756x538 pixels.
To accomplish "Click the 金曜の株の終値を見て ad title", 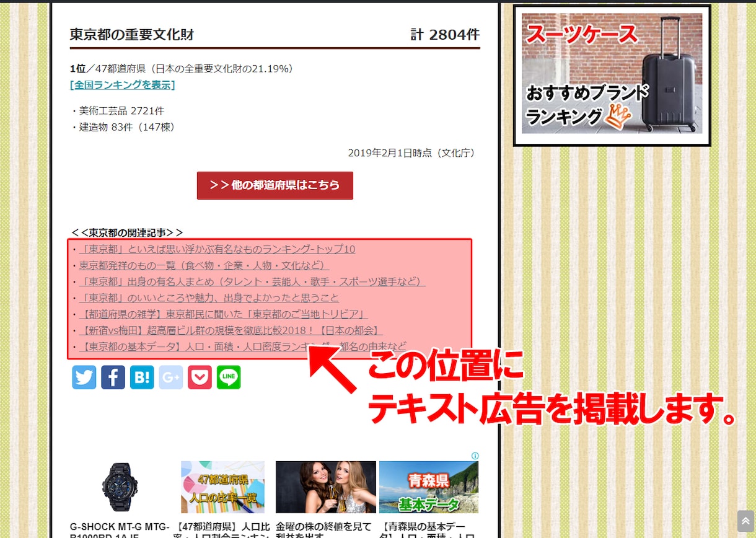I will [323, 530].
